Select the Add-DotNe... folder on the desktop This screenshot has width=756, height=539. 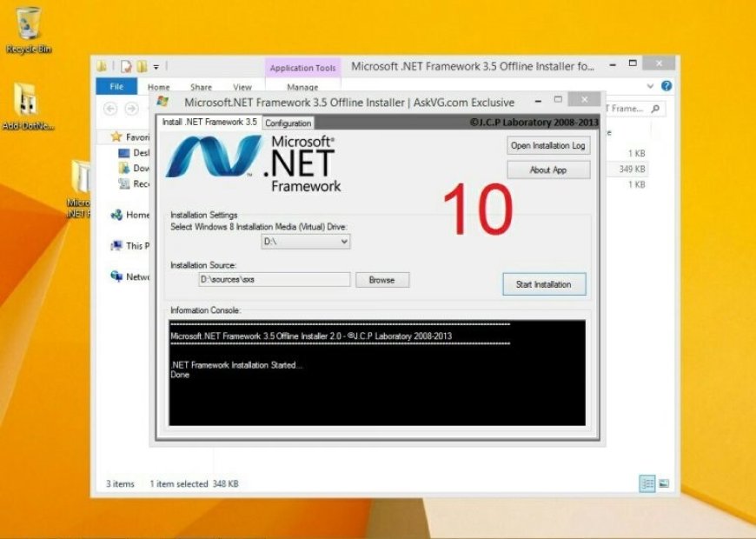28,106
